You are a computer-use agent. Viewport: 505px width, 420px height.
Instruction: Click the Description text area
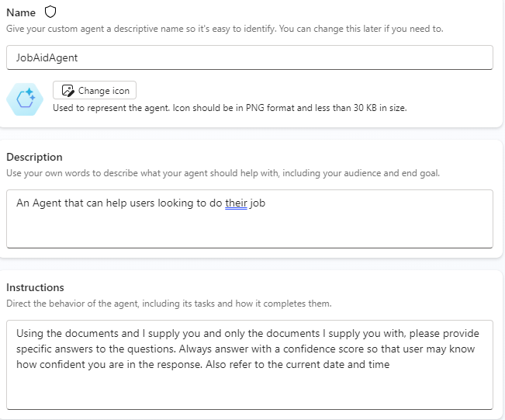point(250,219)
